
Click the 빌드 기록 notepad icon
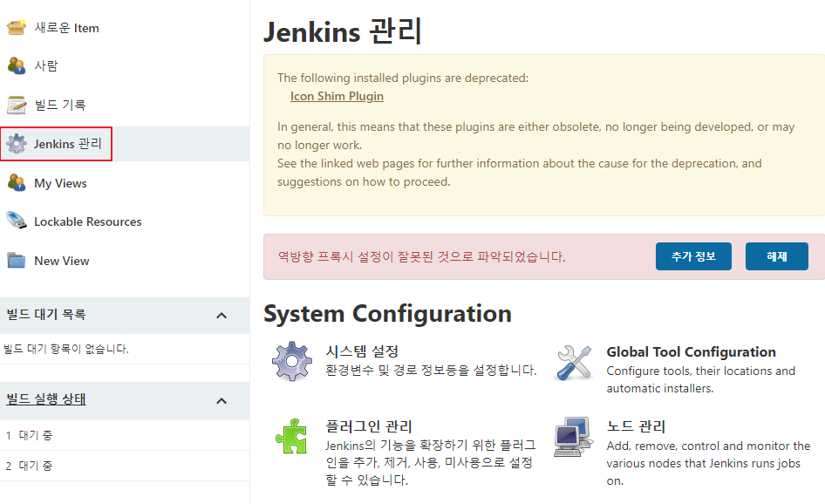[x=17, y=105]
